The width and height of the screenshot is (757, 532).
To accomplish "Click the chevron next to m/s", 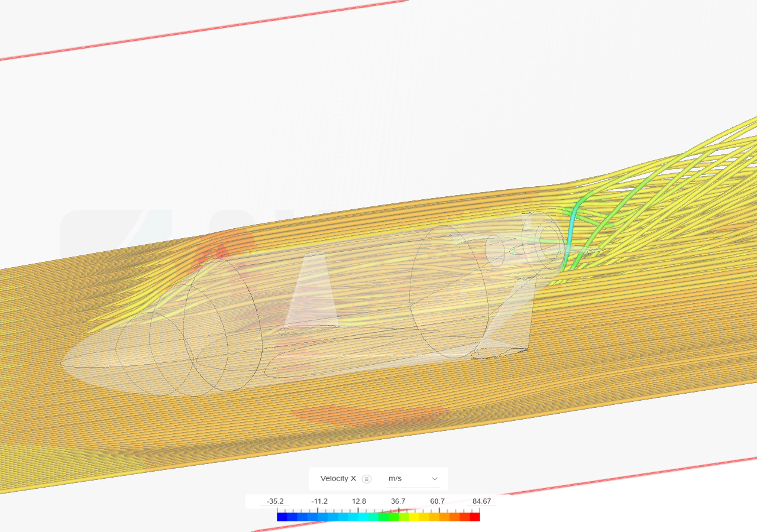I will click(x=434, y=479).
